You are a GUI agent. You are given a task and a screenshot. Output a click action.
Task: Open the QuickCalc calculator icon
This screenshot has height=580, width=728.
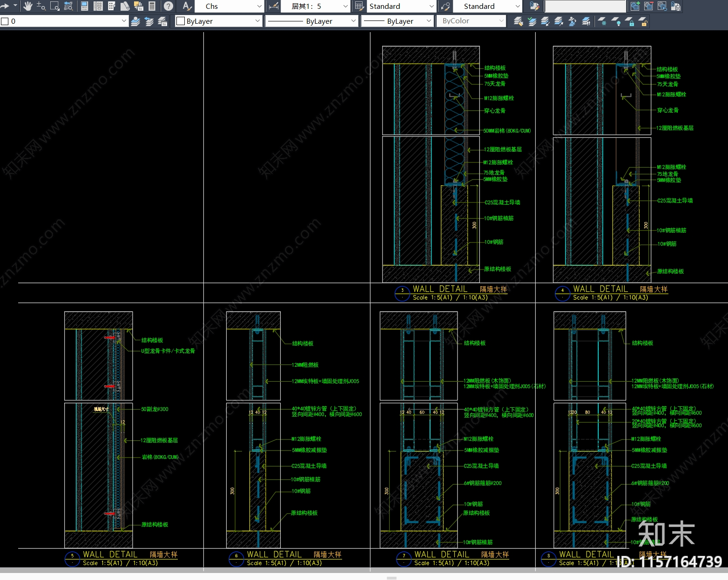pos(152,6)
